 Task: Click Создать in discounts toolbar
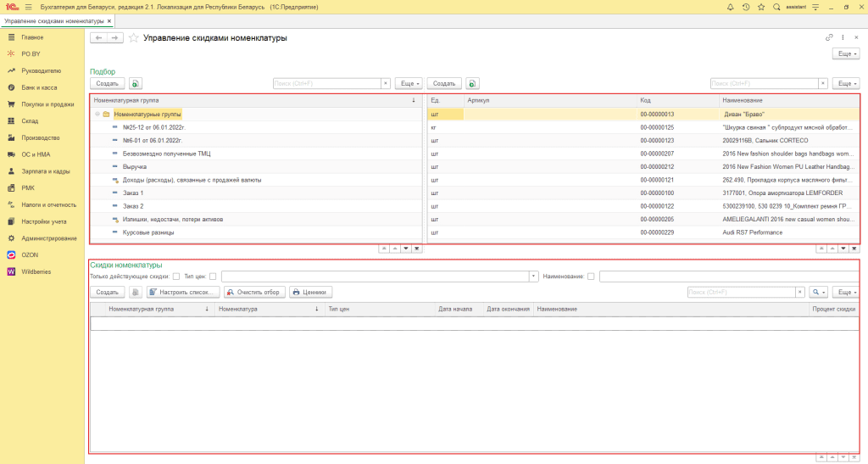[108, 293]
